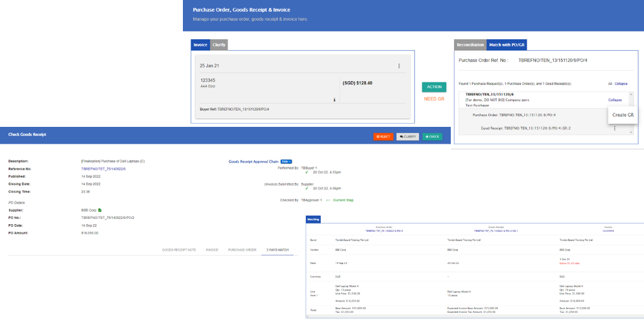Click the orange Reject button
This screenshot has width=644, height=322.
383,137
